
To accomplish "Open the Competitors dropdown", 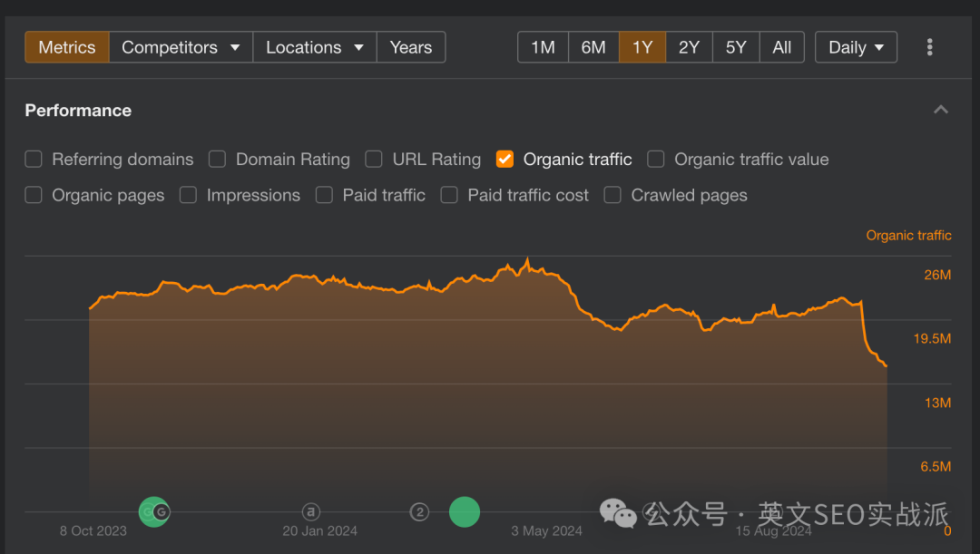I will click(181, 47).
